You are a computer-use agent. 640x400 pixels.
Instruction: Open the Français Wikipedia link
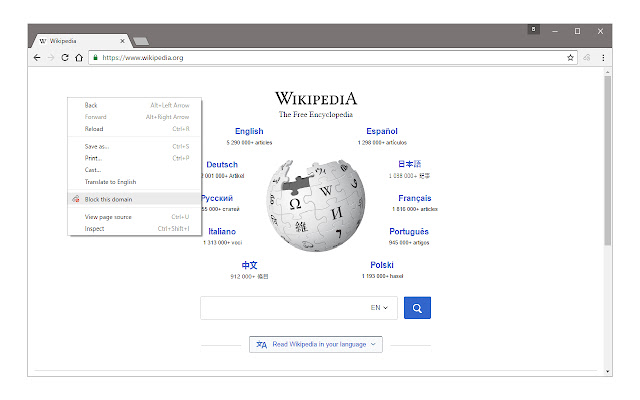(415, 198)
